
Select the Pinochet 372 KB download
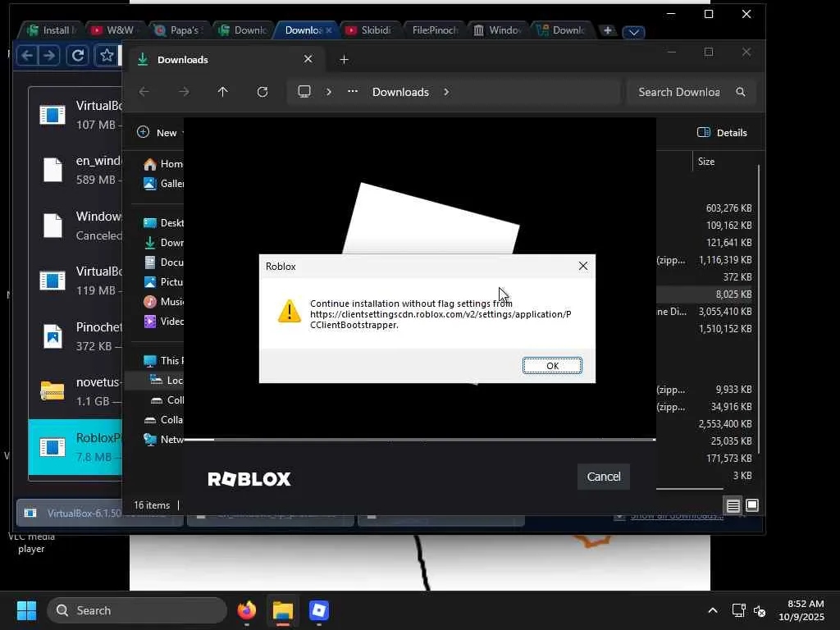[x=75, y=336]
